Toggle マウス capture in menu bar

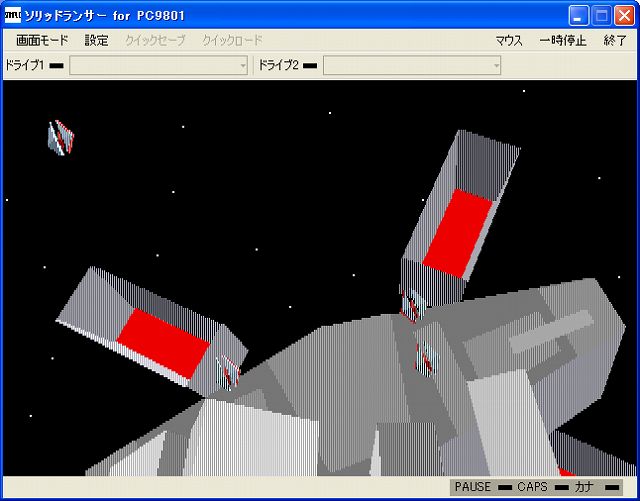509,40
